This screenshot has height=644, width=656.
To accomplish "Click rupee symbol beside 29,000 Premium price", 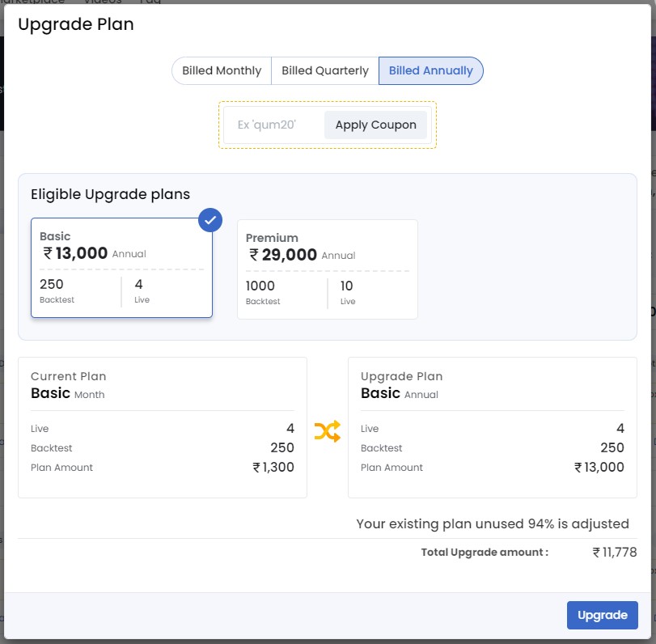I will 254,255.
